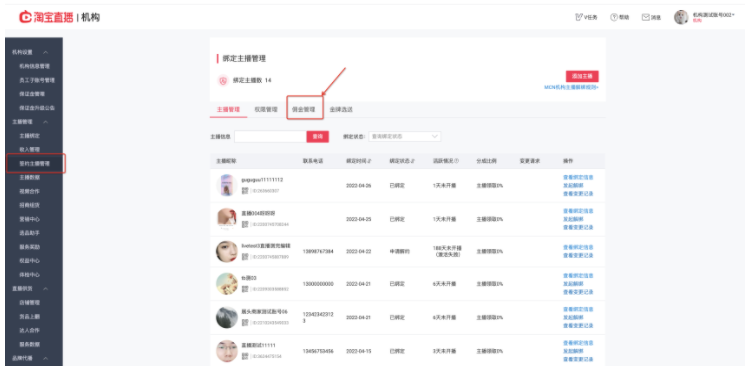The width and height of the screenshot is (749, 366).
Task: Open 主播绑定 in the sidebar
Action: pyautogui.click(x=29, y=136)
